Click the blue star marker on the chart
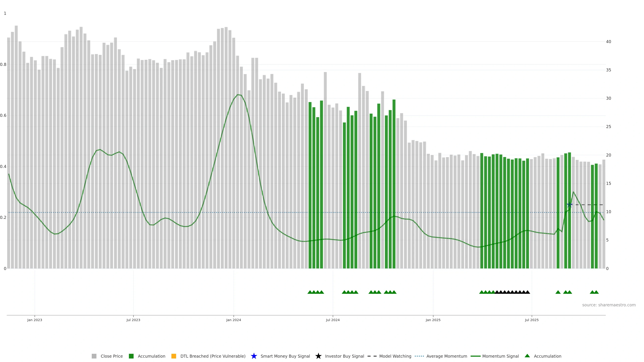The image size is (644, 362). click(x=570, y=205)
